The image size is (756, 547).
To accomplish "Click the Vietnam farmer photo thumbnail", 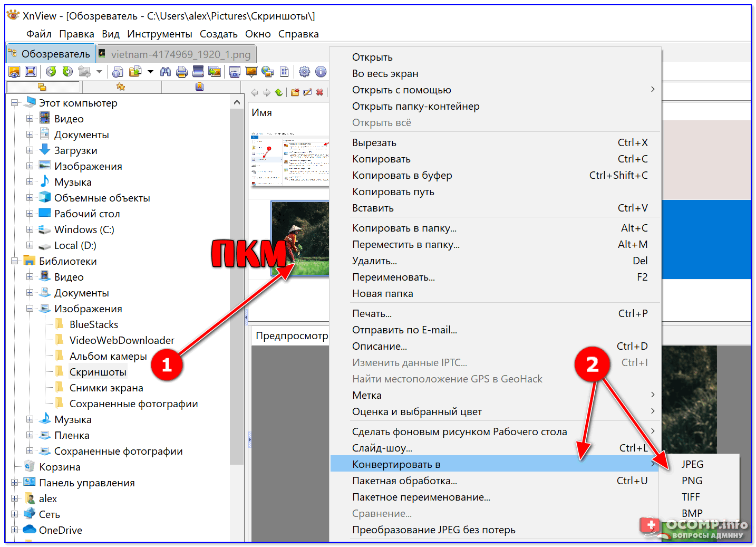I will [x=299, y=238].
